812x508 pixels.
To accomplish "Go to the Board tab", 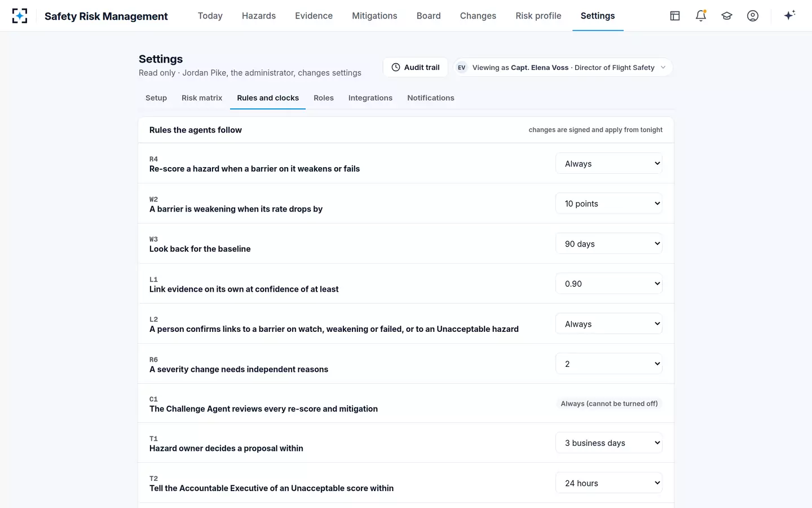I will pos(429,16).
